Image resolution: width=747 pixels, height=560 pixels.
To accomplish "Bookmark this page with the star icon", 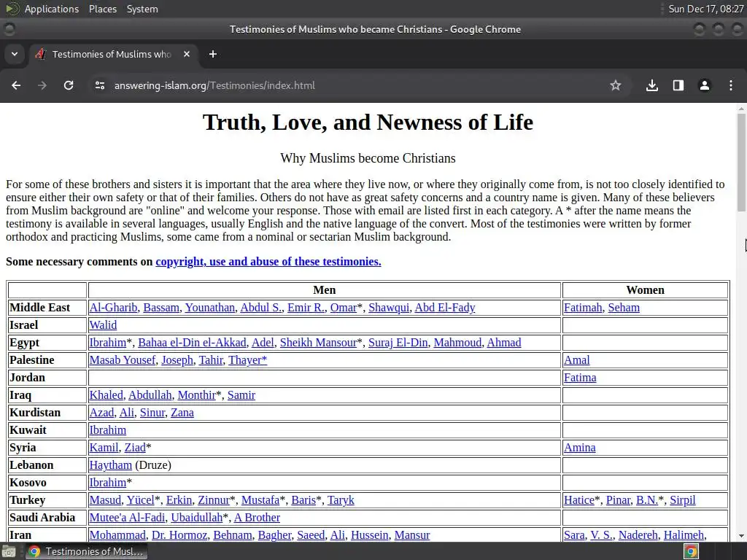I will tap(616, 85).
